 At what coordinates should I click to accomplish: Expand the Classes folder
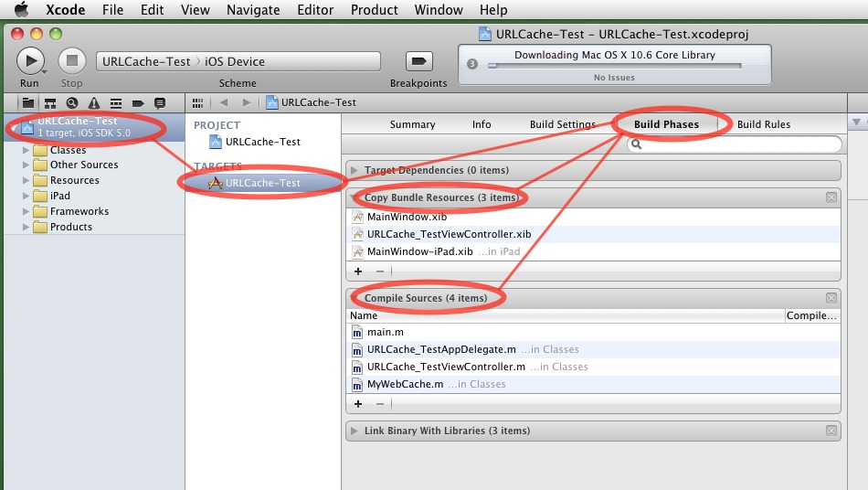(x=26, y=150)
